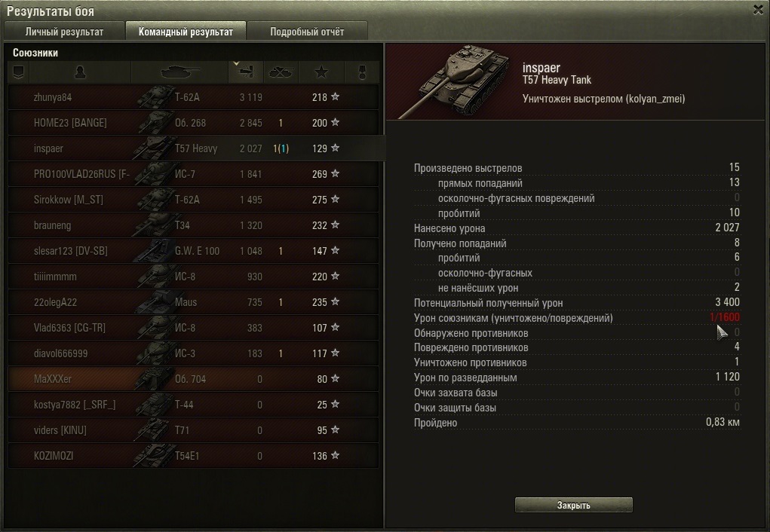
Task: Select HOME23 [BANGE] player row
Action: (194, 123)
